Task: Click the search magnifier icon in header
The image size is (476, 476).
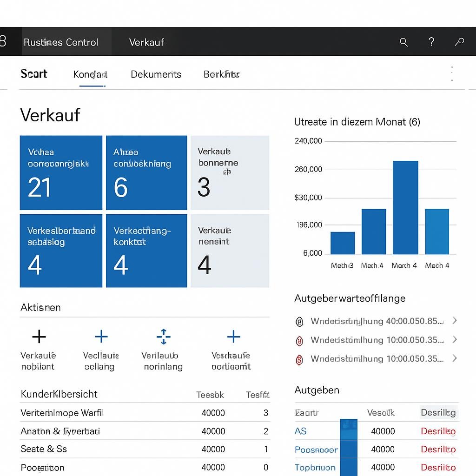Action: click(x=403, y=42)
